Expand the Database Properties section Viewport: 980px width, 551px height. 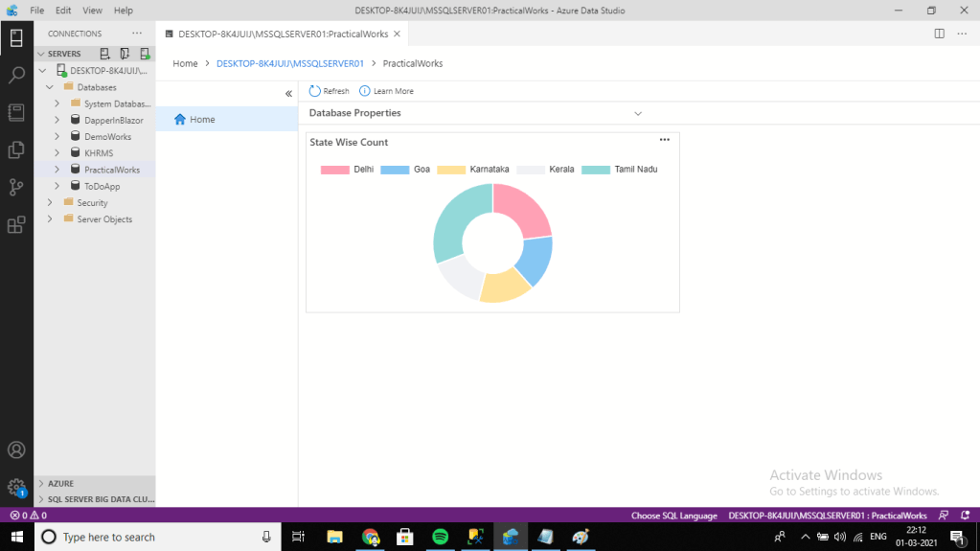pos(638,113)
